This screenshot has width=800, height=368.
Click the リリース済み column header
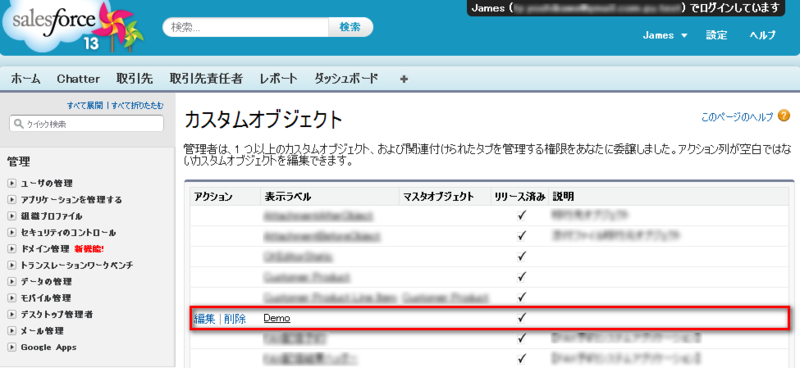(520, 197)
